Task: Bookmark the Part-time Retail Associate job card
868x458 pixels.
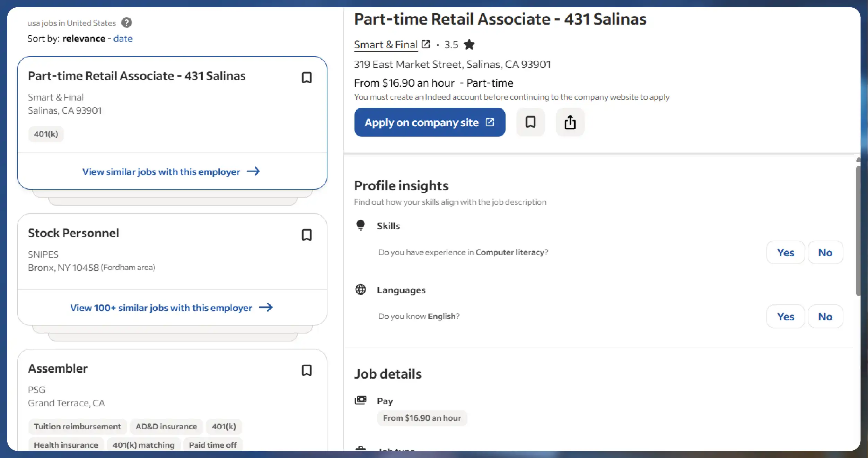Action: pyautogui.click(x=307, y=77)
